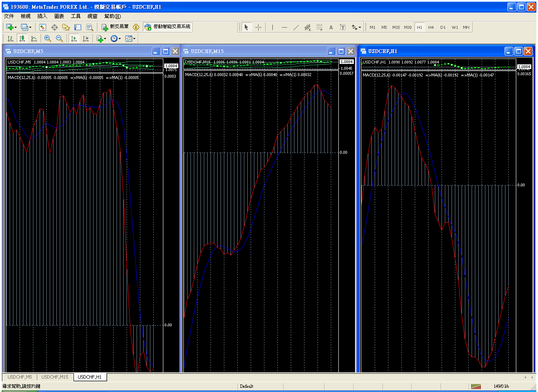Switch timeframe to H4

point(431,27)
